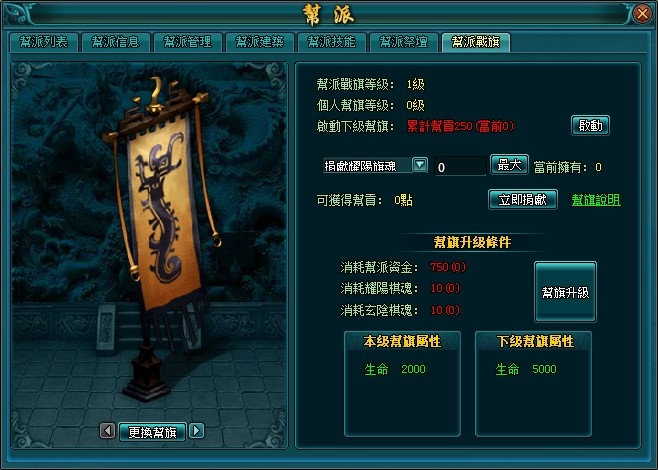
Task: Switch to the 幫派列表 tab
Action: tap(44, 42)
